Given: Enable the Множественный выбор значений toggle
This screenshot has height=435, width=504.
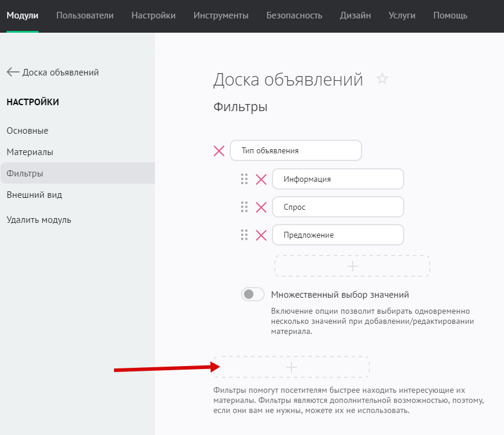Looking at the screenshot, I should pos(253,294).
